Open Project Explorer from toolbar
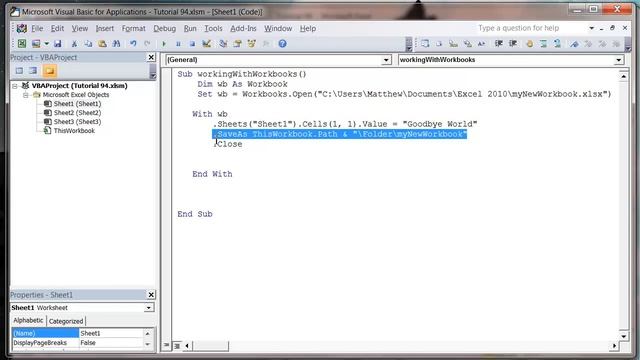The height and width of the screenshot is (360, 640). (x=223, y=44)
